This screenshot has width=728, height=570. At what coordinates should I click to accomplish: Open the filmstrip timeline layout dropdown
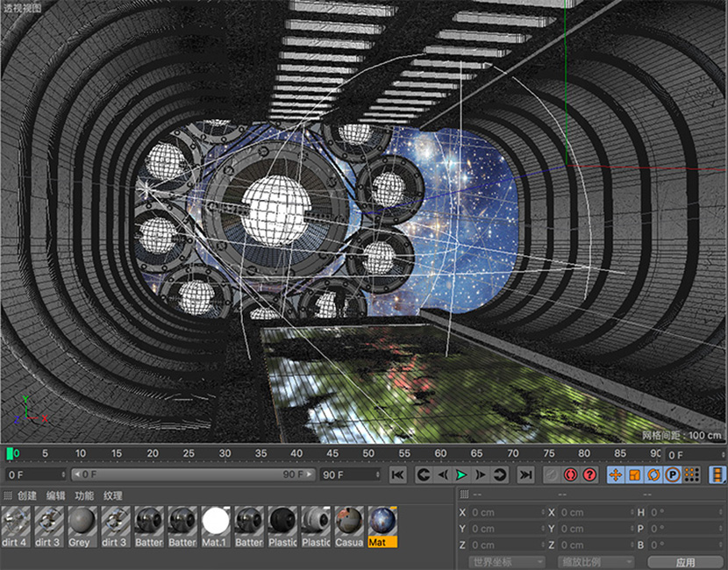click(x=717, y=474)
